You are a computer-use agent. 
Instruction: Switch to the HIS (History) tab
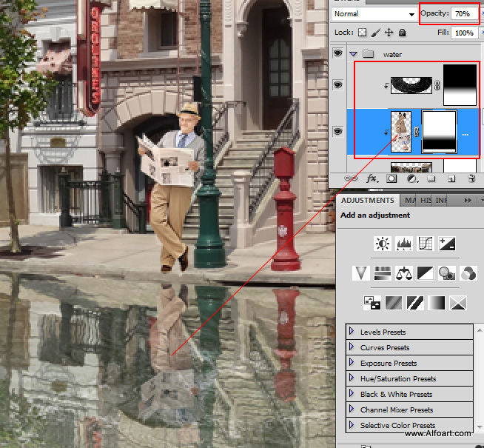(426, 201)
